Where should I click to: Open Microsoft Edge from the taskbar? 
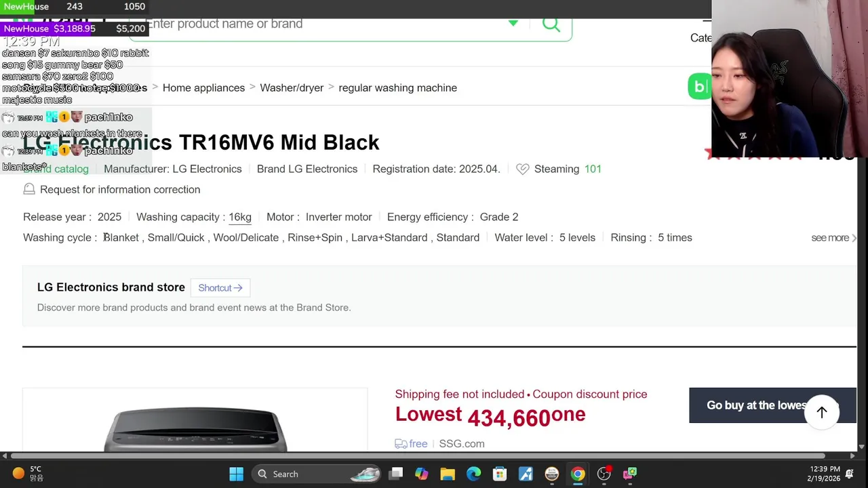pyautogui.click(x=473, y=474)
